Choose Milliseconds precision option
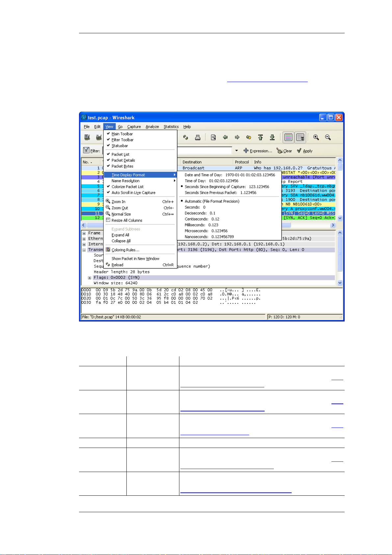Viewport: 392px width, 555px height. click(229, 225)
